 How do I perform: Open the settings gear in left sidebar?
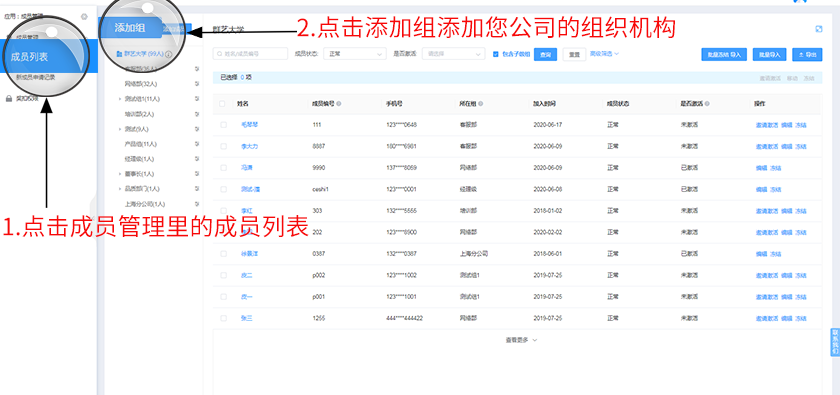[x=84, y=17]
